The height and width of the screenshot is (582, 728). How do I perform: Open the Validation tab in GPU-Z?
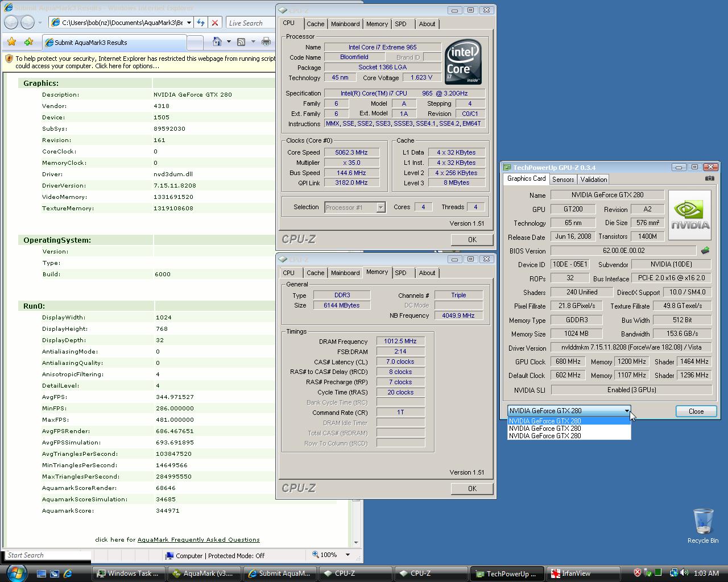coord(593,179)
